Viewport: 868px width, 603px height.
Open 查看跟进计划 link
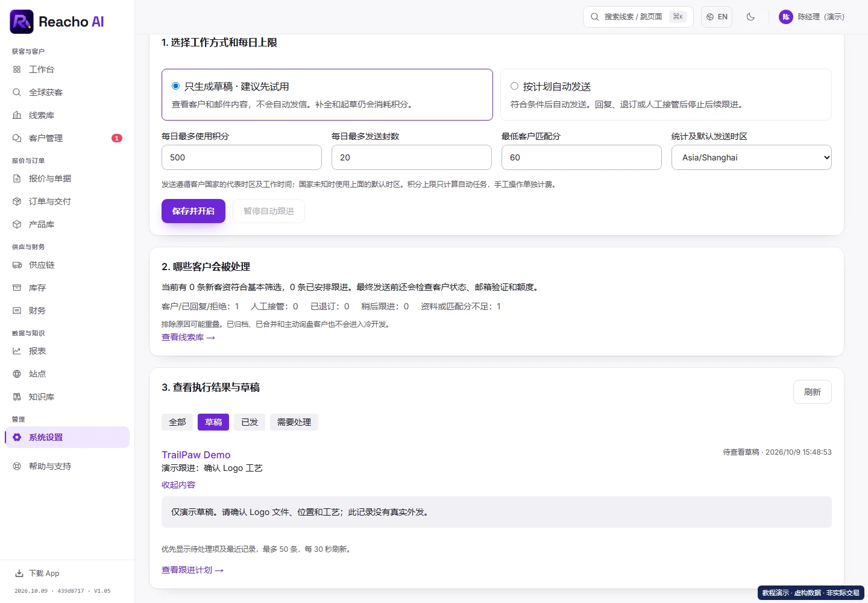[x=192, y=570]
